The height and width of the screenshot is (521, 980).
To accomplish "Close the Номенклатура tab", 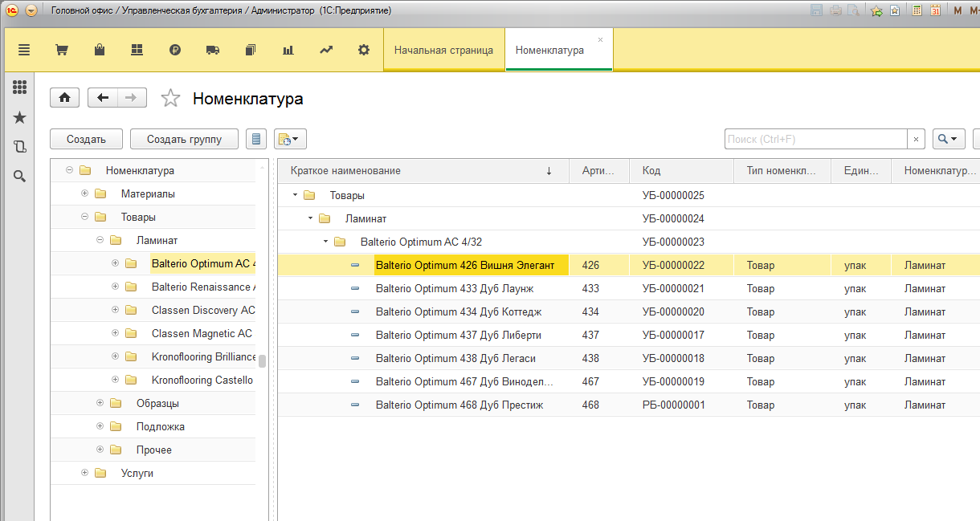I will pyautogui.click(x=600, y=39).
